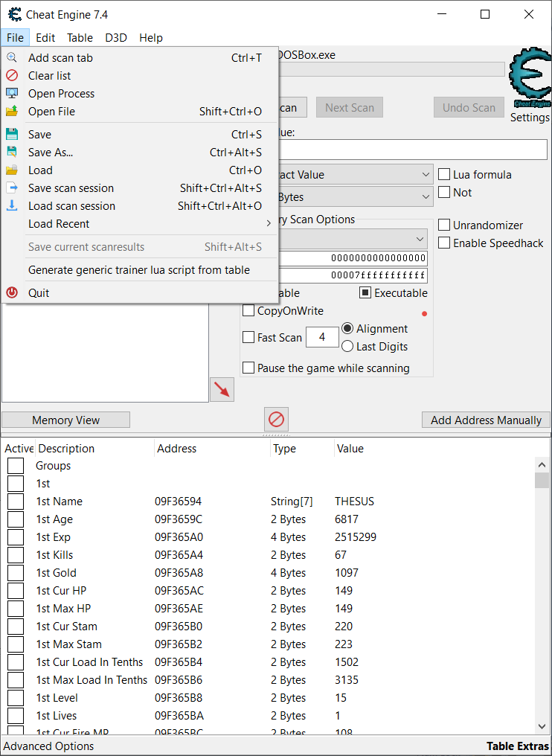
Task: Click the Quit power icon in File menu
Action: coord(12,292)
